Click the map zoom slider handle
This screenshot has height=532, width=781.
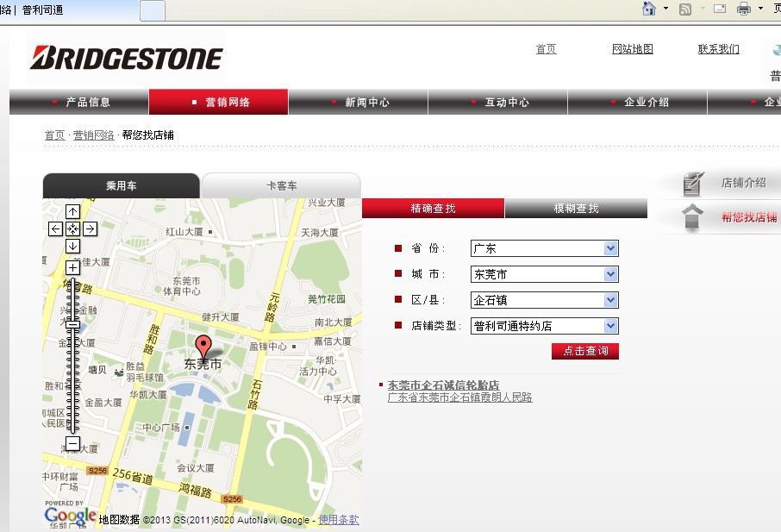click(73, 323)
